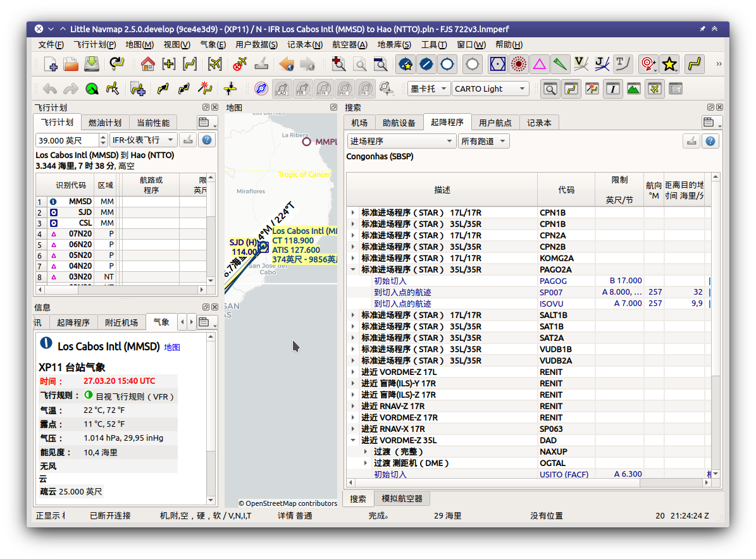Collapse the PAGO2A STAR procedure entry
This screenshot has height=559, width=756.
point(352,269)
